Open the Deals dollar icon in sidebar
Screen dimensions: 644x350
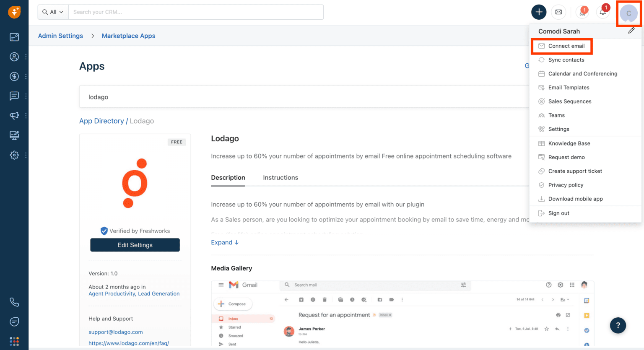14,76
